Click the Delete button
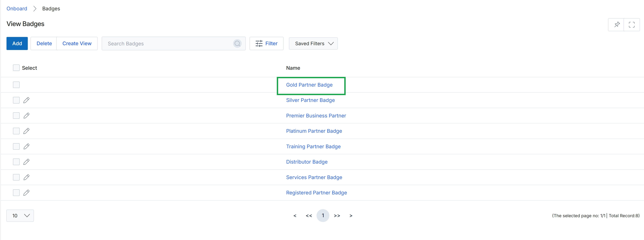The image size is (644, 240). coord(44,43)
